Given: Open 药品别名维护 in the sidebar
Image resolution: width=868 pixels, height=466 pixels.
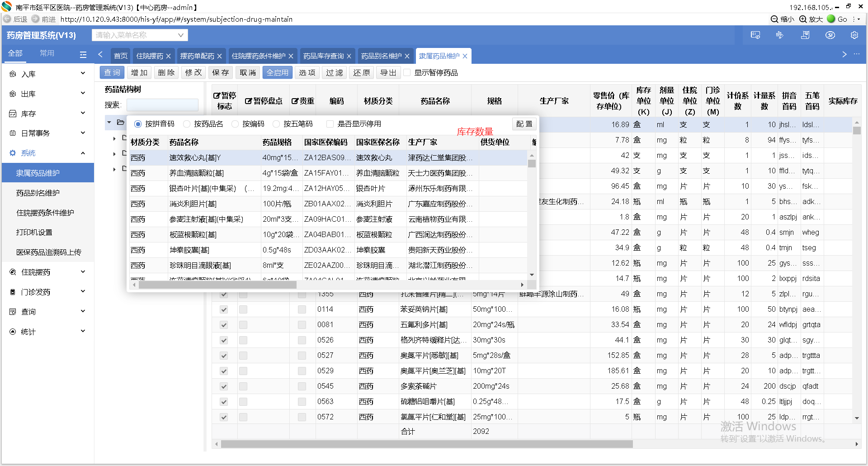Looking at the screenshot, I should (38, 193).
